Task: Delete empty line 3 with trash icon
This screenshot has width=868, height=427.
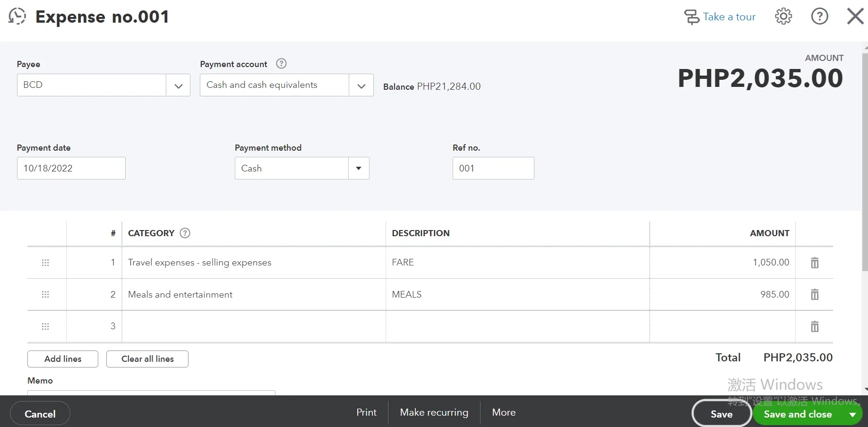Action: pyautogui.click(x=815, y=326)
